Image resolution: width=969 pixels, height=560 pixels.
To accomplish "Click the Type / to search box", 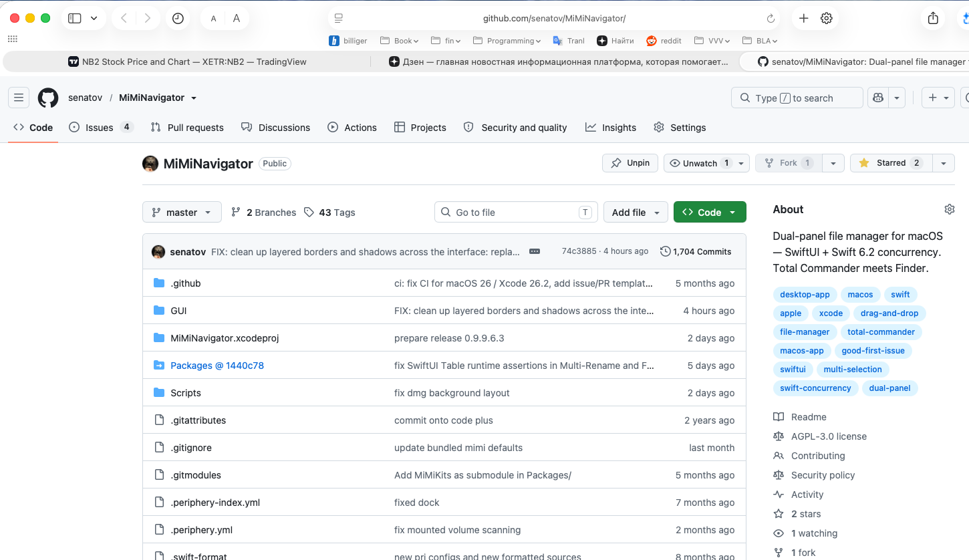I will pyautogui.click(x=797, y=98).
